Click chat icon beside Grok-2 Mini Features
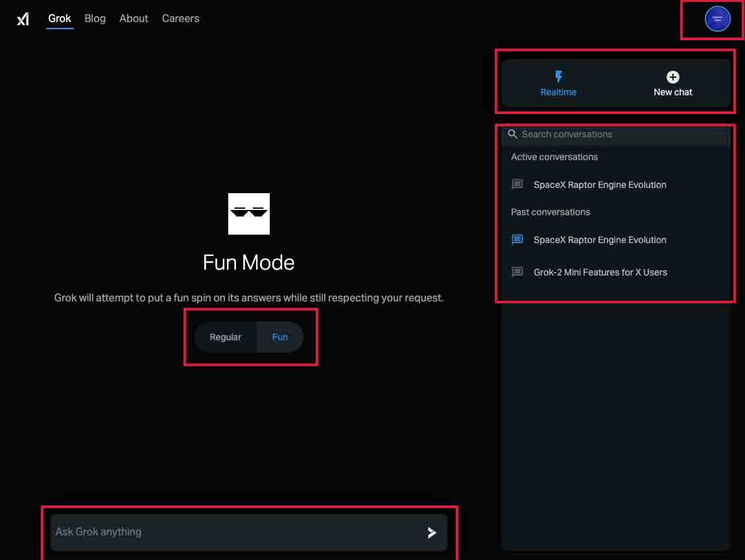This screenshot has height=560, width=745. 517,272
